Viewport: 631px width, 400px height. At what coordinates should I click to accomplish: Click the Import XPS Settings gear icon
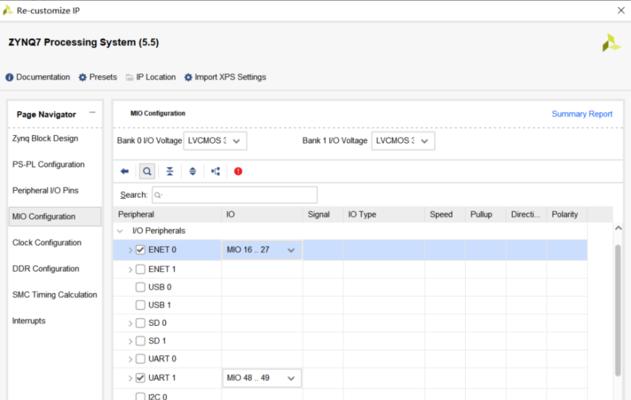[188, 77]
